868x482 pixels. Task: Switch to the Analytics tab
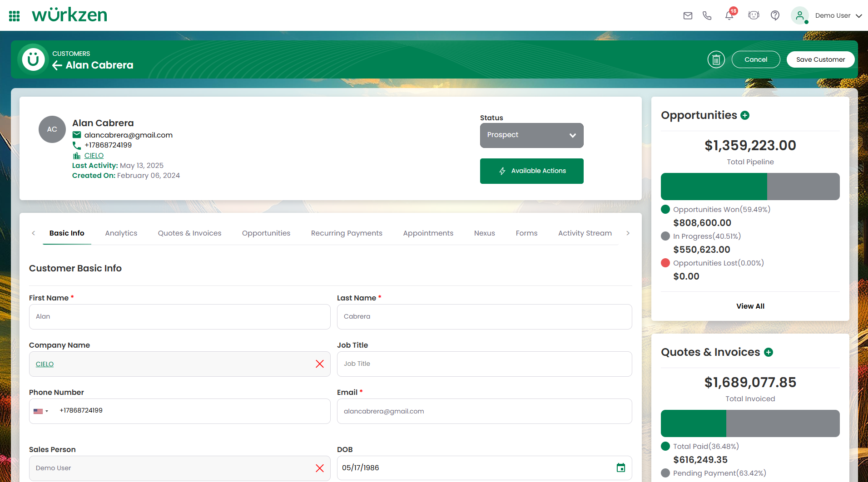pyautogui.click(x=121, y=233)
